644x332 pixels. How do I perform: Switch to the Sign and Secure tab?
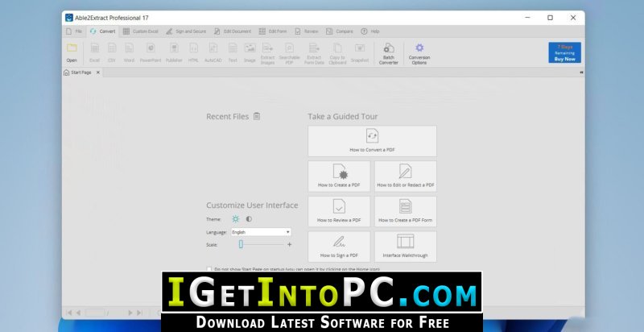tap(186, 31)
